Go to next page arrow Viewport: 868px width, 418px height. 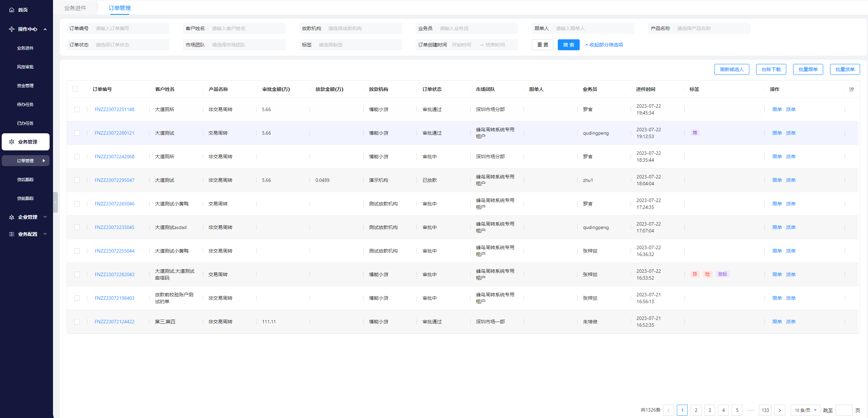point(780,410)
